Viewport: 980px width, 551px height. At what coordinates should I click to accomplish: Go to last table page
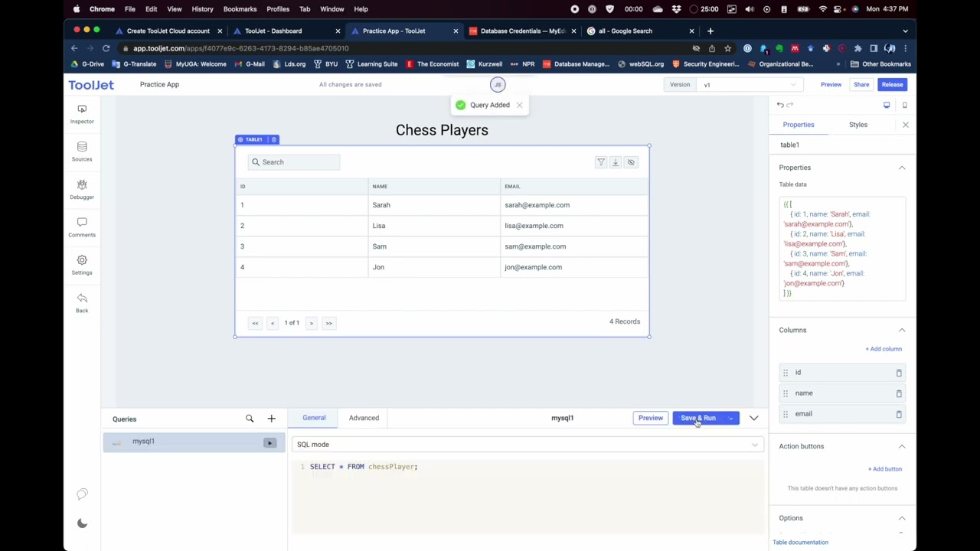[x=329, y=323]
